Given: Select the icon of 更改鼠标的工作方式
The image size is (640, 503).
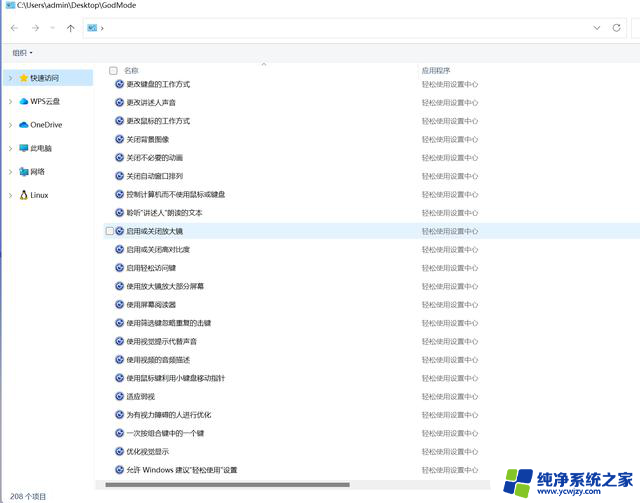Looking at the screenshot, I should tap(119, 121).
